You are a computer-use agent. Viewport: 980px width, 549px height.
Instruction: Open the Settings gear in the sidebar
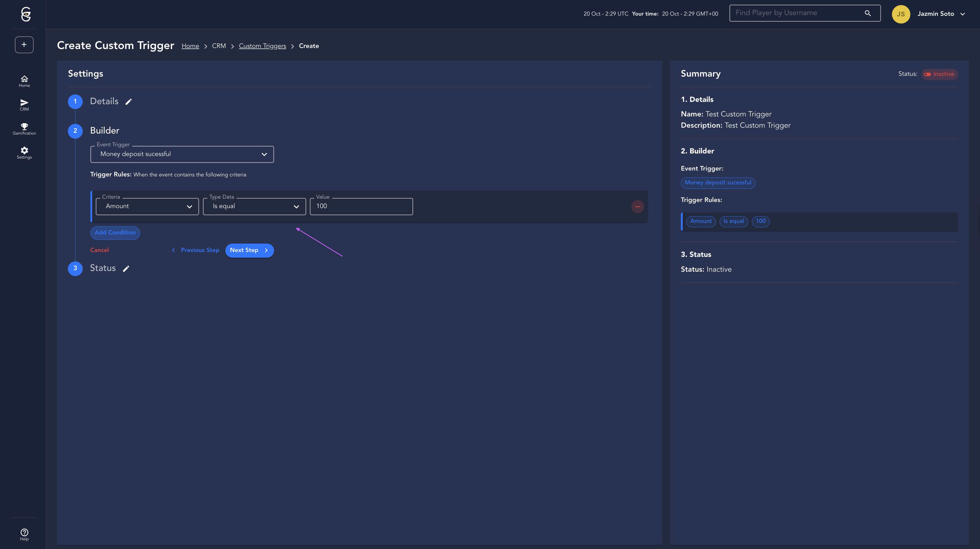(x=24, y=153)
